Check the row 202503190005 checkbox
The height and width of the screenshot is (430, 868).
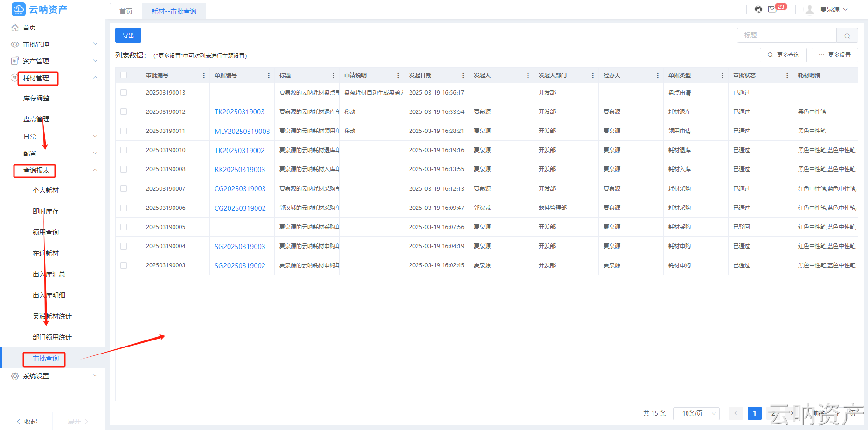(x=124, y=227)
